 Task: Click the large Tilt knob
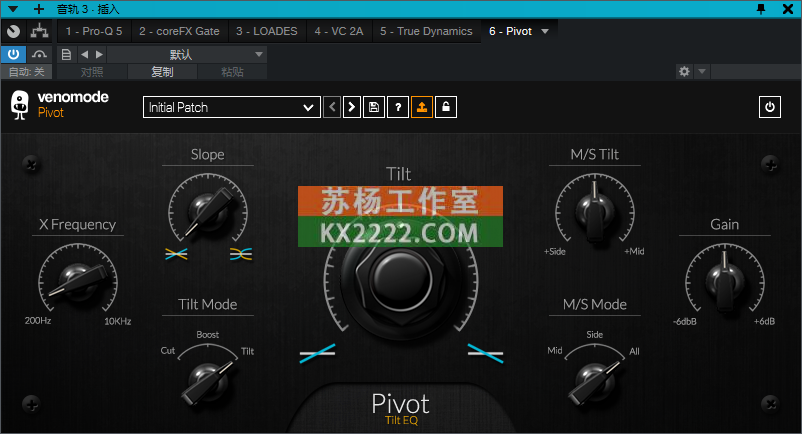click(x=400, y=280)
